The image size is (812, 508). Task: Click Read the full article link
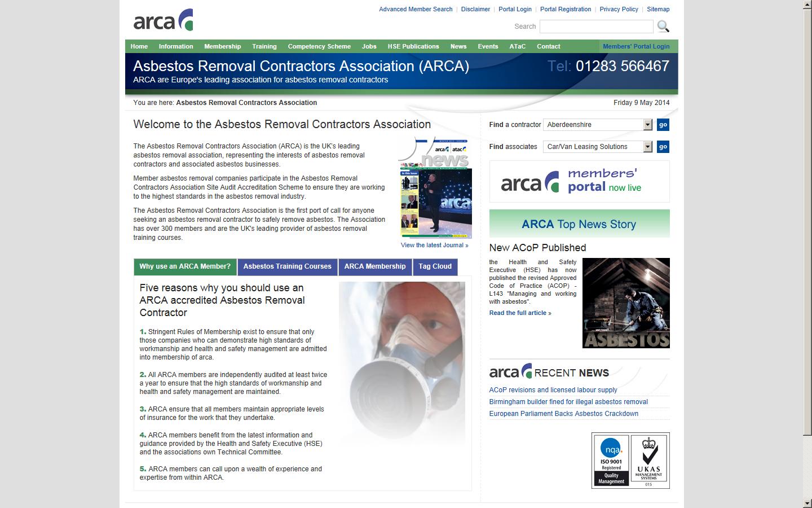click(519, 313)
